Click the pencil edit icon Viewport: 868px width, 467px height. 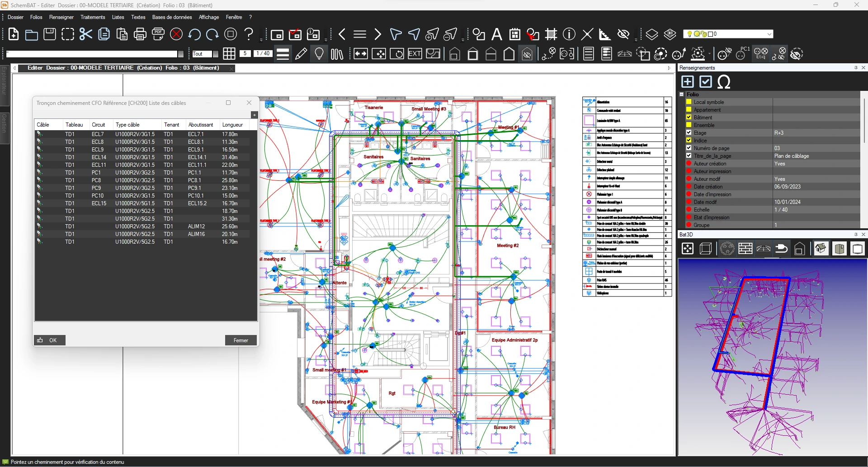[x=301, y=54]
